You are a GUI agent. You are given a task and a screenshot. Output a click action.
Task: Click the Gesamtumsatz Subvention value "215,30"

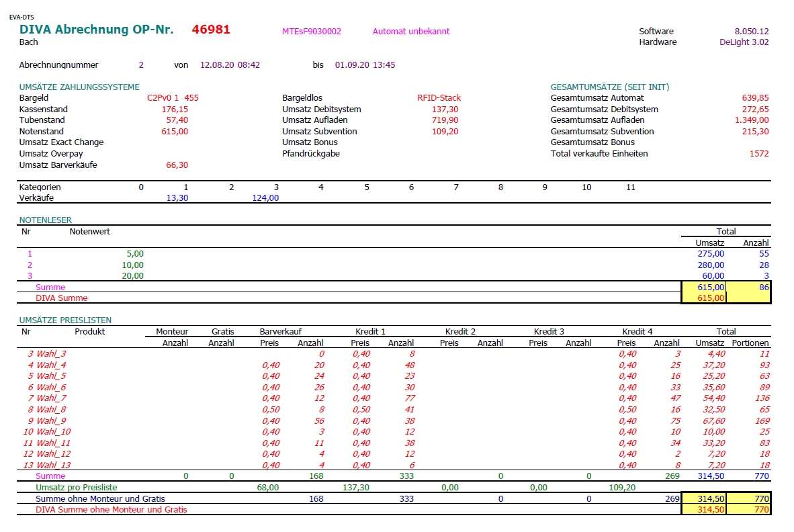point(756,132)
